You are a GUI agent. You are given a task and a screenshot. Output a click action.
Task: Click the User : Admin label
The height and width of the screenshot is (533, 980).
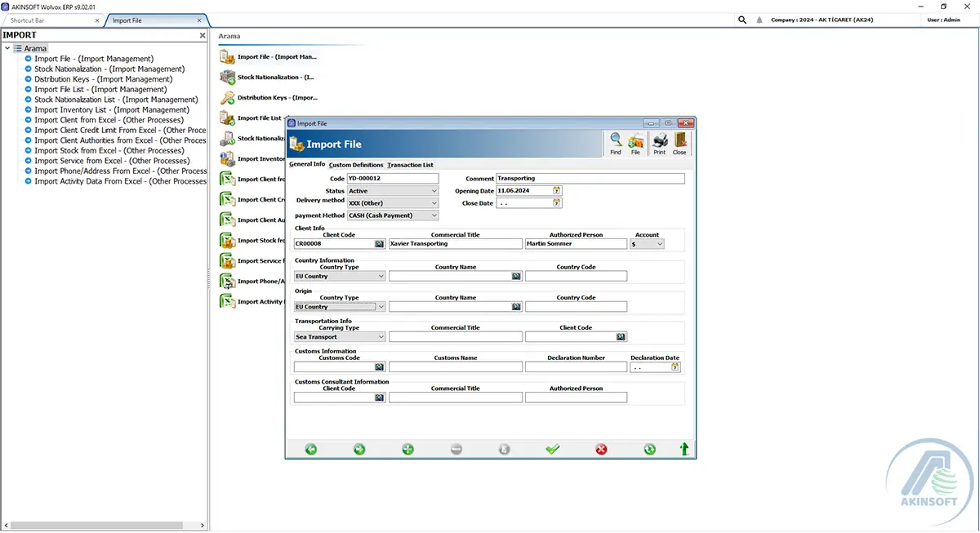pos(944,20)
